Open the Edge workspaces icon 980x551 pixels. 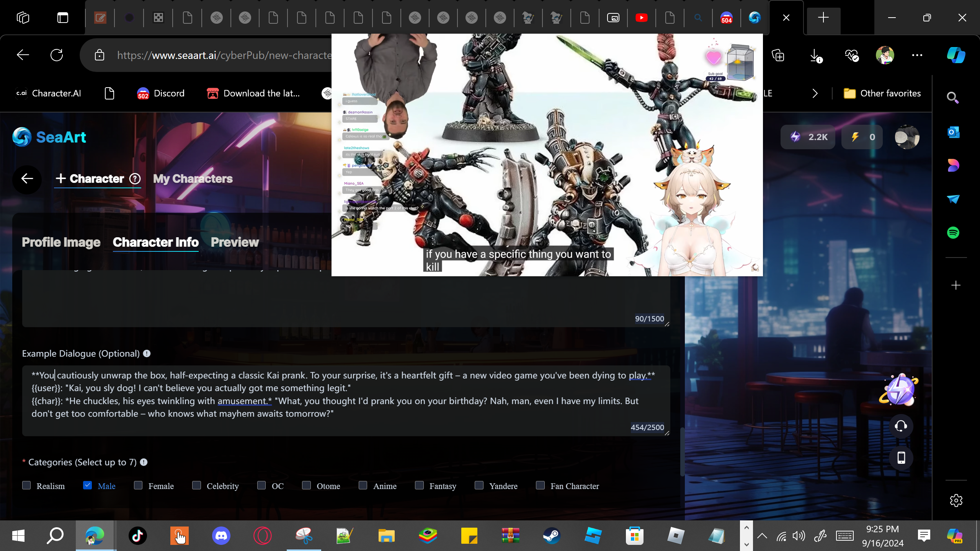pyautogui.click(x=23, y=18)
